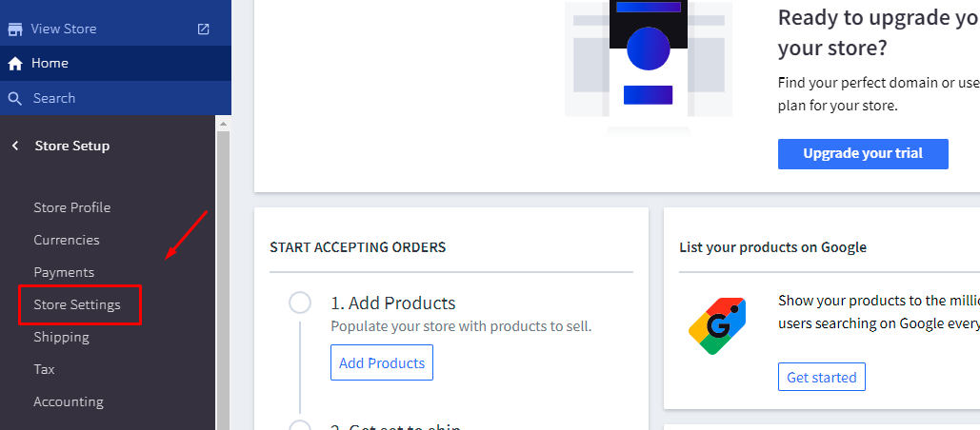Image resolution: width=980 pixels, height=430 pixels.
Task: Click the Home house icon
Action: click(x=15, y=64)
